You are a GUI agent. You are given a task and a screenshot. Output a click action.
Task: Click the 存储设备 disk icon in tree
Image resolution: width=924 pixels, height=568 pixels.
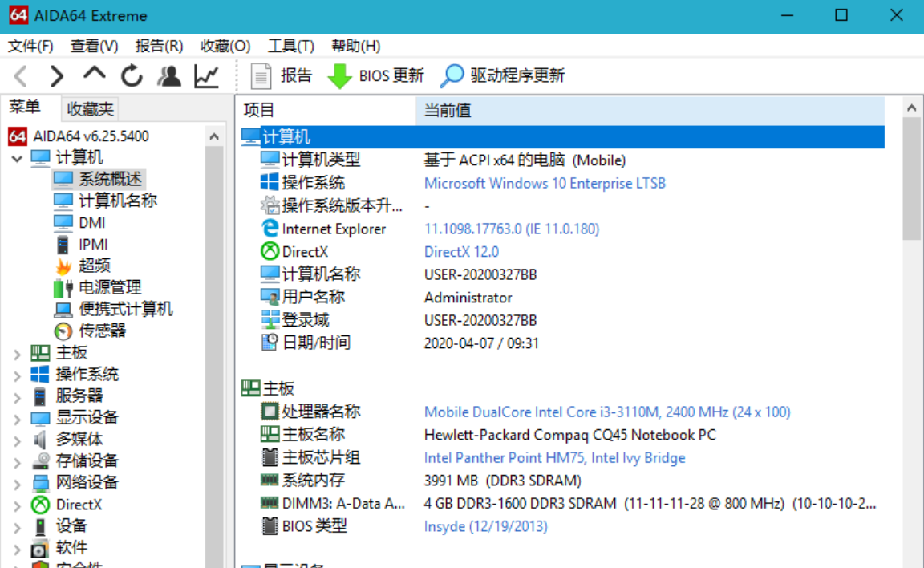click(40, 460)
